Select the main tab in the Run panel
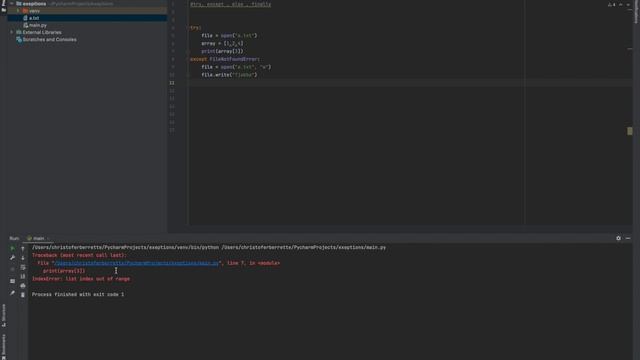The width and height of the screenshot is (640, 360). pyautogui.click(x=38, y=238)
